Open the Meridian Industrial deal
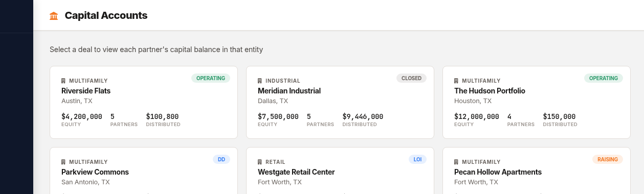The image size is (644, 194). click(x=340, y=102)
